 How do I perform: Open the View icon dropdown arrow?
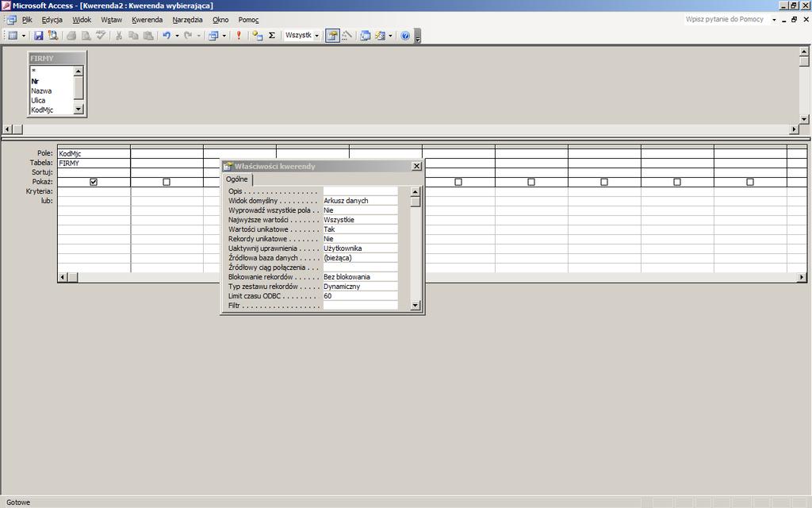coord(23,36)
